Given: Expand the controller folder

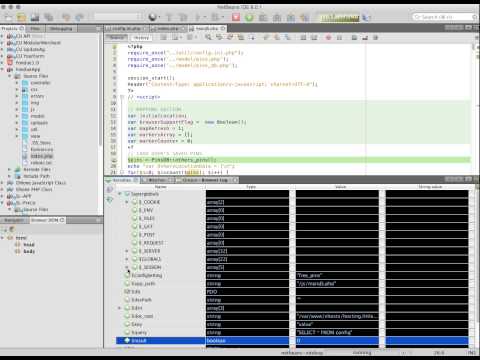Looking at the screenshot, I should tap(17, 83).
